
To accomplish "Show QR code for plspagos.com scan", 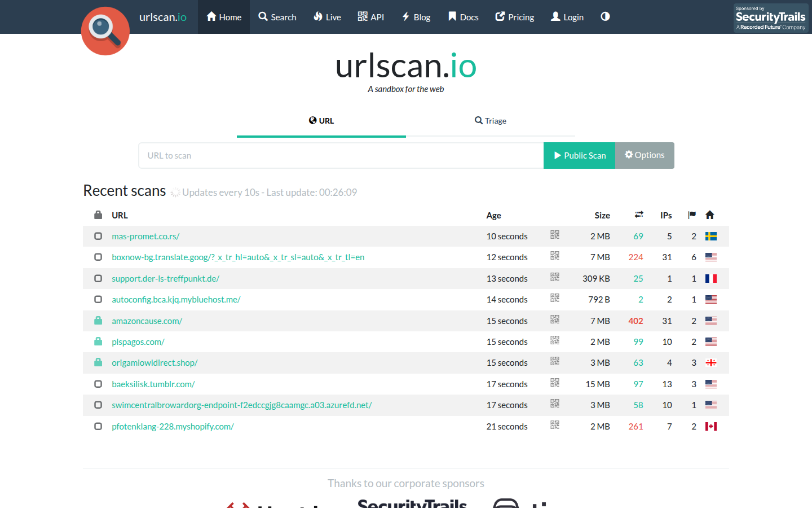I will tap(555, 340).
